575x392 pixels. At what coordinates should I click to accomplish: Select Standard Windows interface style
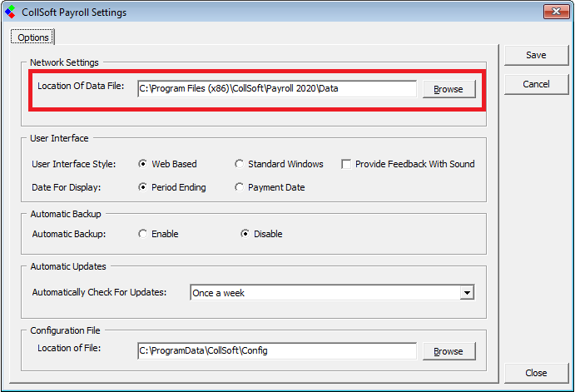pos(279,164)
